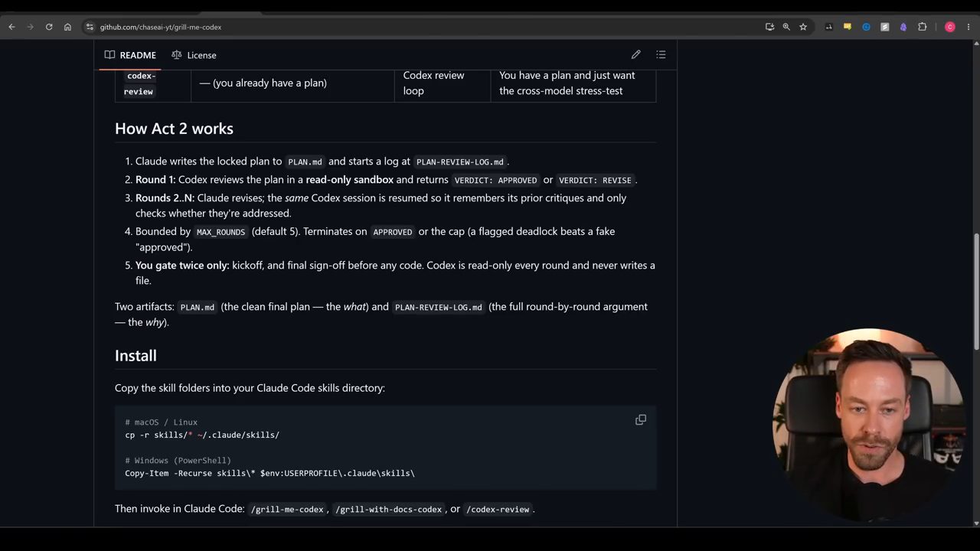Click the 'Codex review loop' table cell
The height and width of the screenshot is (551, 980).
[x=443, y=83]
